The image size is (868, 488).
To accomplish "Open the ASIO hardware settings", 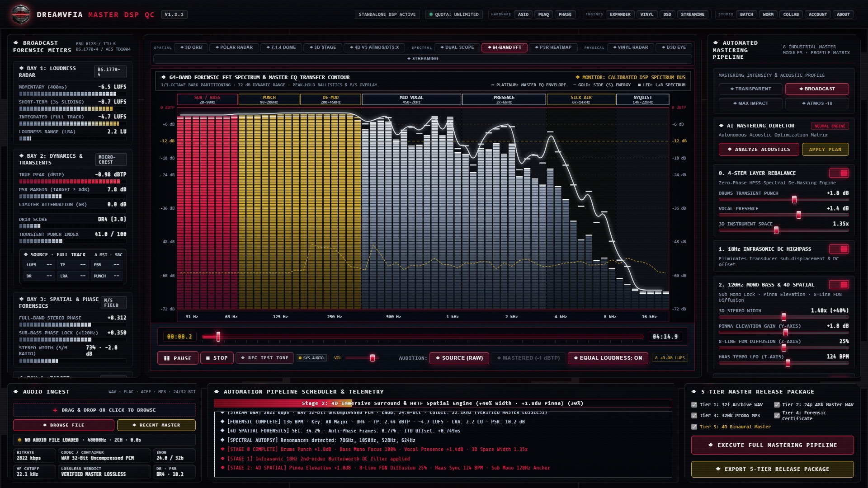I will click(x=523, y=14).
